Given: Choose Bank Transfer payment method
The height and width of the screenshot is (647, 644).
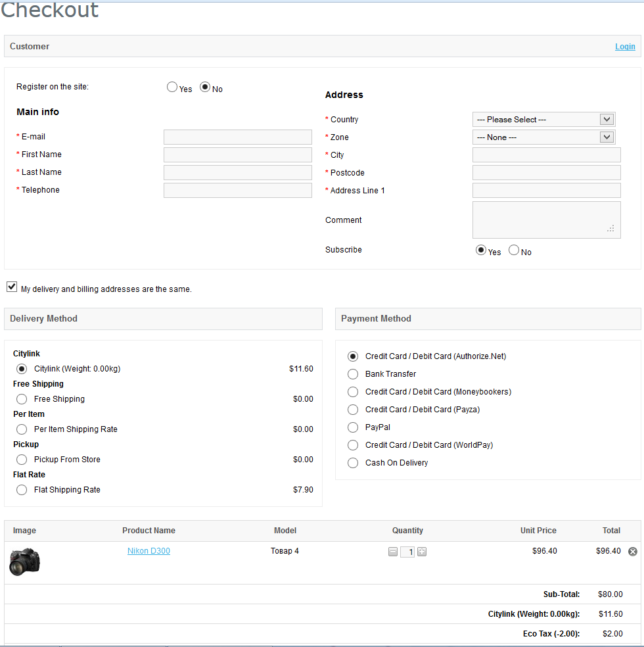Looking at the screenshot, I should click(353, 374).
